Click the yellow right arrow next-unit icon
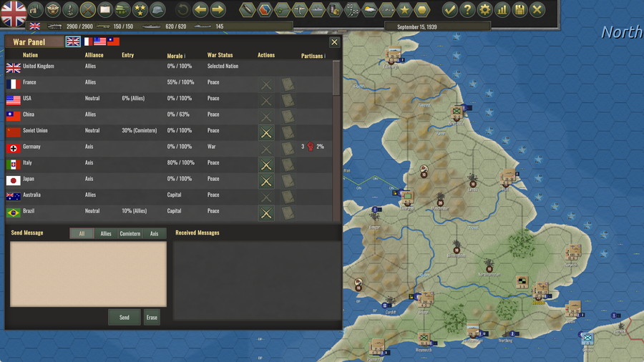The width and height of the screenshot is (644, 362). (218, 10)
